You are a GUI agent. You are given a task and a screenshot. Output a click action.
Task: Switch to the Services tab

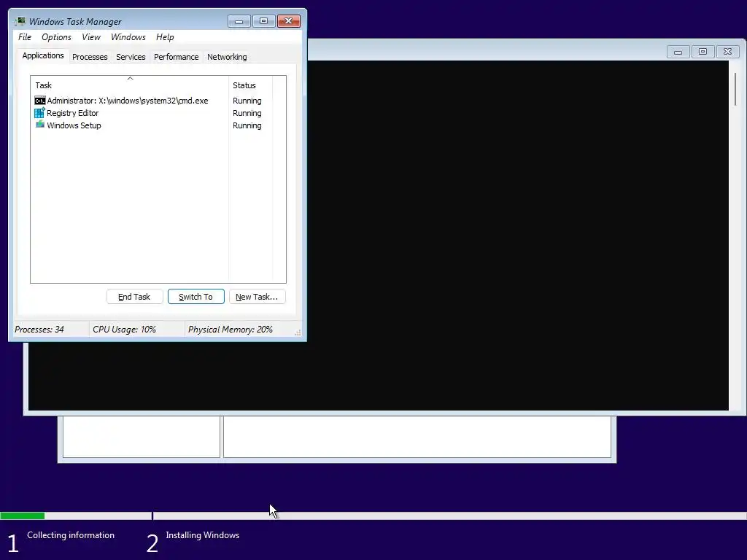[x=131, y=57]
